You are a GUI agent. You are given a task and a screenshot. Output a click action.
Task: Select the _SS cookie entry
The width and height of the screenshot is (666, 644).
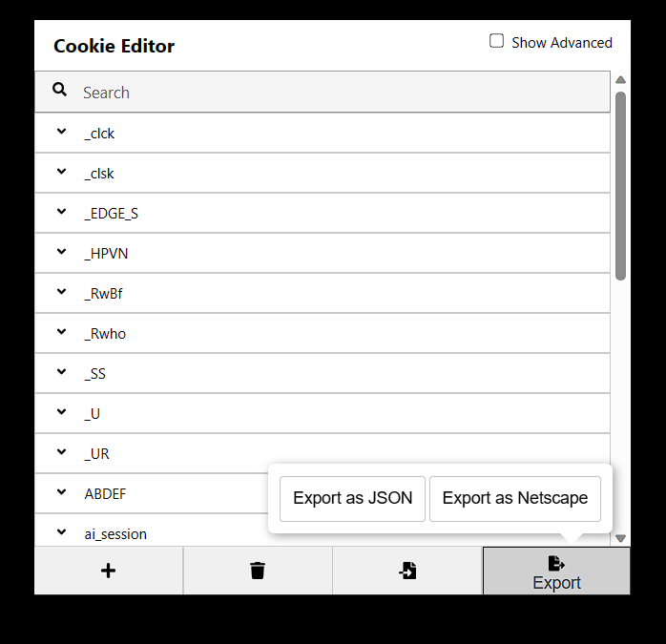[323, 373]
